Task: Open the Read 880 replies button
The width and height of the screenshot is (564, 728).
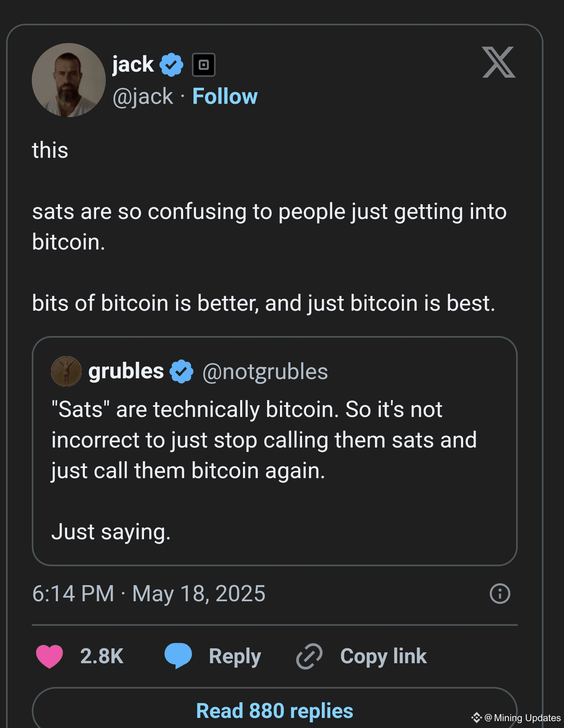Action: [x=274, y=711]
